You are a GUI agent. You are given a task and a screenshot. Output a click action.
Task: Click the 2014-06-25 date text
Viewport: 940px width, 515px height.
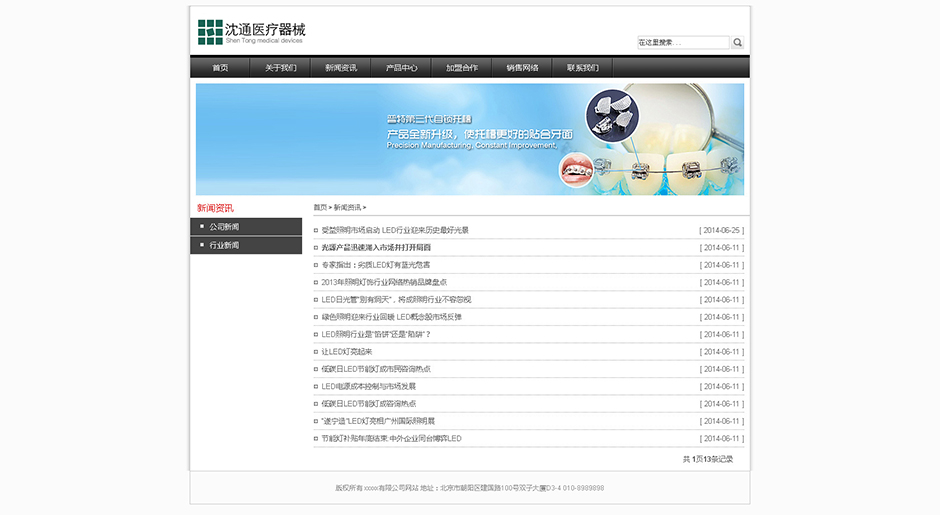coord(721,230)
